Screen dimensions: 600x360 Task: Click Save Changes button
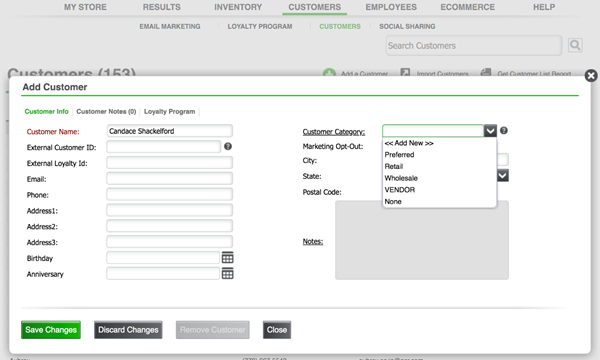51,330
